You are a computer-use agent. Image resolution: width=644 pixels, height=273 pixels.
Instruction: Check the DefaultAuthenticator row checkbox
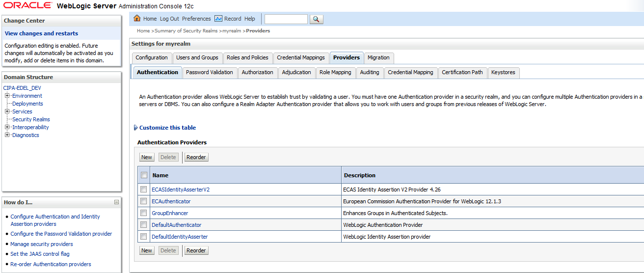point(144,225)
